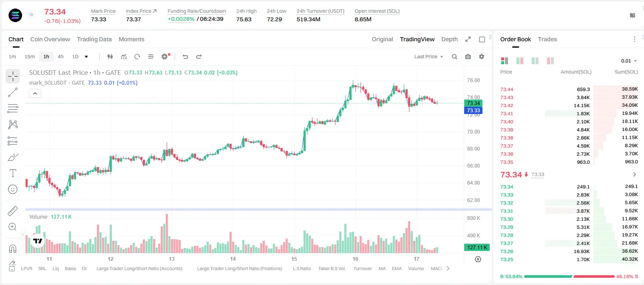Enable the MA indicator at the bottom
This screenshot has height=285, width=644.
pos(382,268)
